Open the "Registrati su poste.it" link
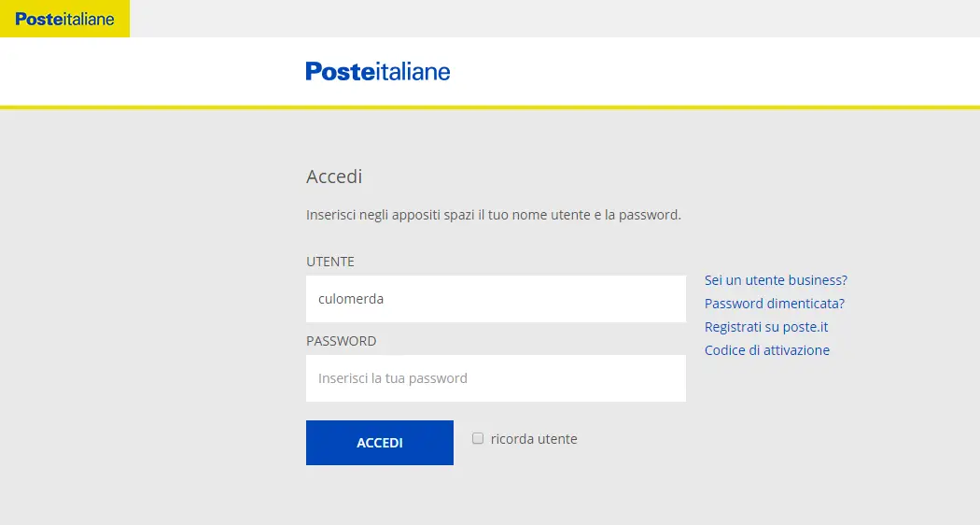The height and width of the screenshot is (525, 980). tap(766, 327)
